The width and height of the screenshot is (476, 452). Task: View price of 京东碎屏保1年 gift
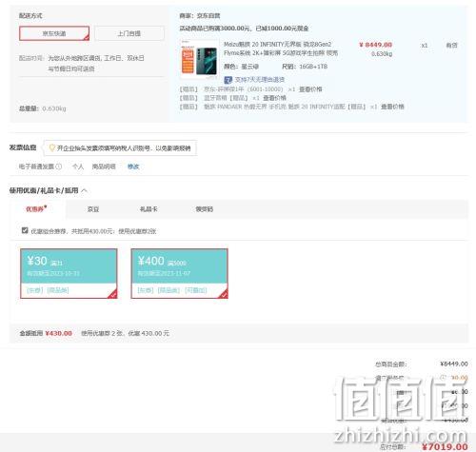click(x=310, y=89)
